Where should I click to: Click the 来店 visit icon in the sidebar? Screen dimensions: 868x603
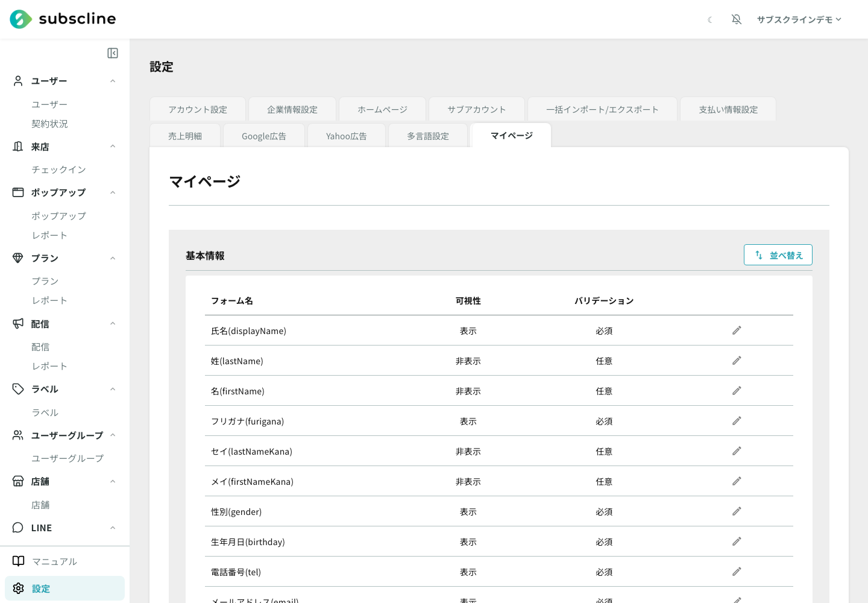tap(18, 147)
